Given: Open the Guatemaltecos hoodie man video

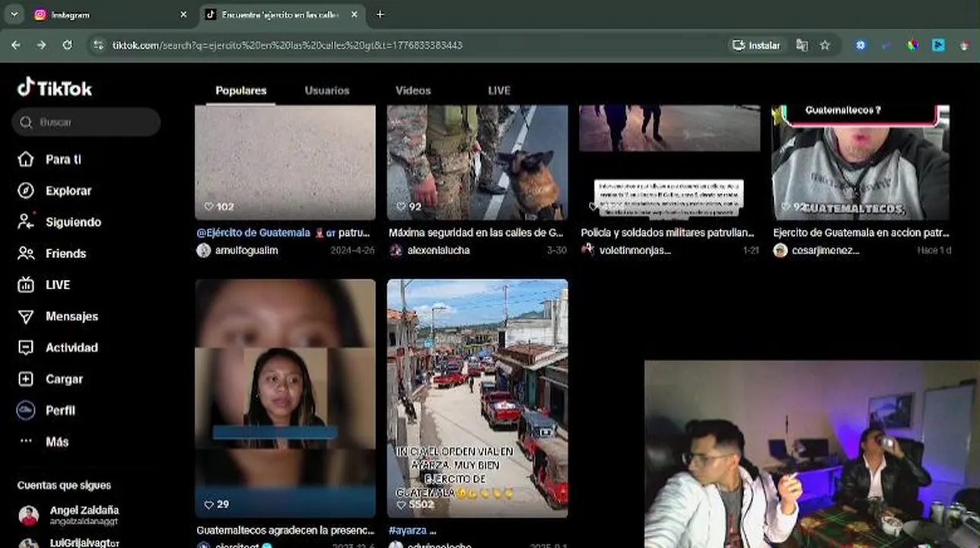Looking at the screenshot, I should tap(861, 162).
